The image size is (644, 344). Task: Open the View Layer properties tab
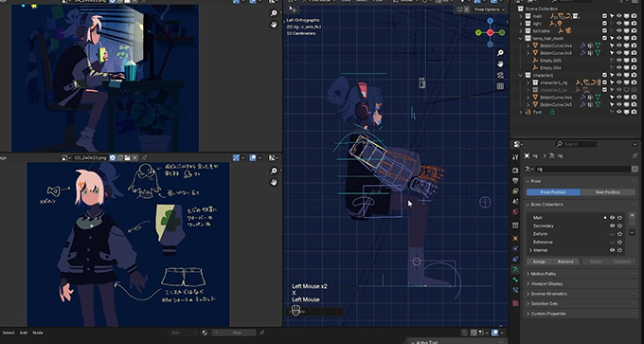[515, 191]
